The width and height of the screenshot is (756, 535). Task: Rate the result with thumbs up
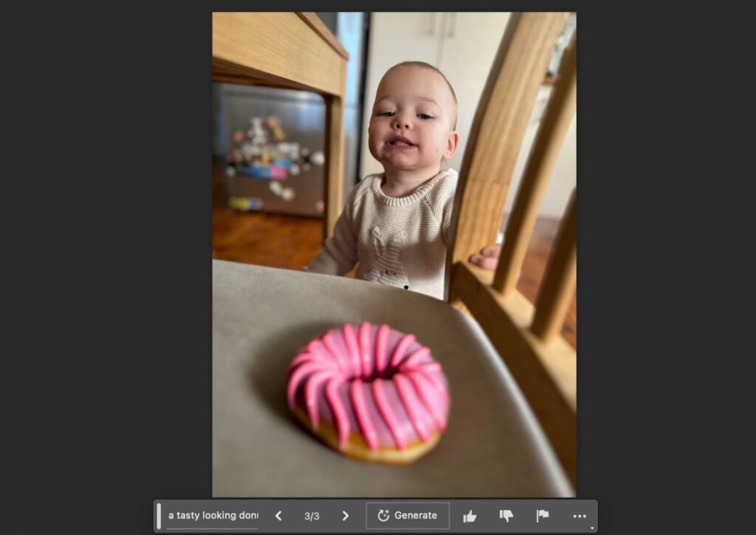[x=470, y=516]
